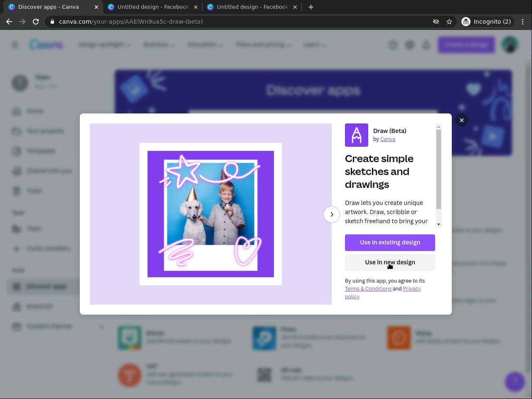Reload the Canva page
Screen dimensions: 532x399
[36, 22]
